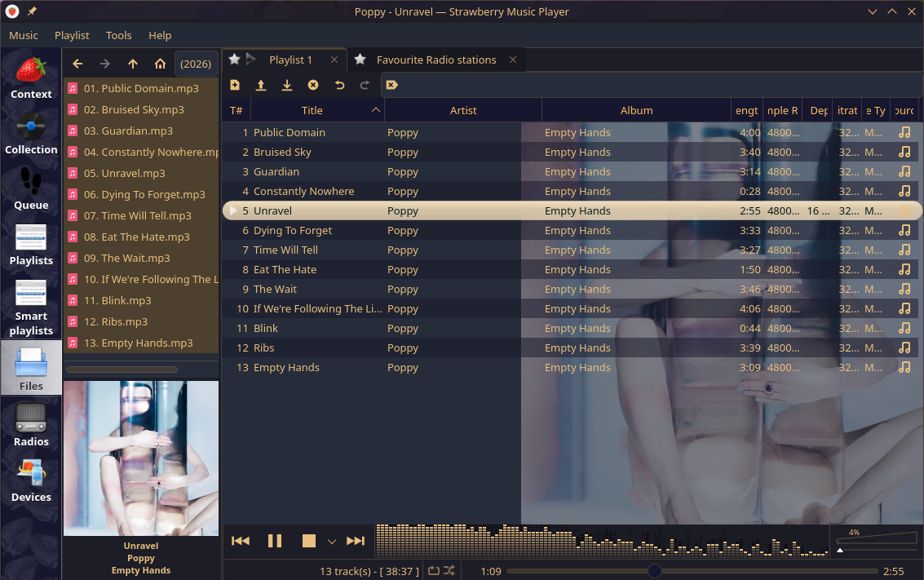The height and width of the screenshot is (580, 924).
Task: Stop playback
Action: [x=309, y=541]
